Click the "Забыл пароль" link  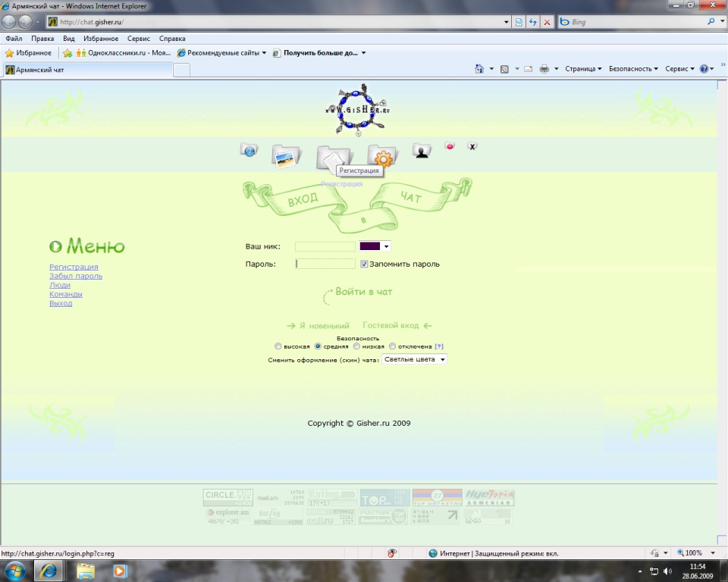tap(76, 276)
